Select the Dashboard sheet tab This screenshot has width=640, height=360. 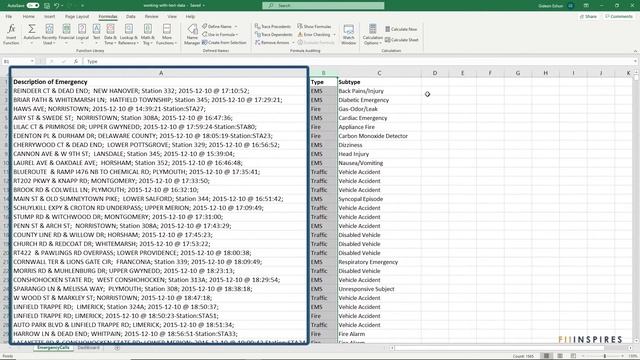coord(89,348)
